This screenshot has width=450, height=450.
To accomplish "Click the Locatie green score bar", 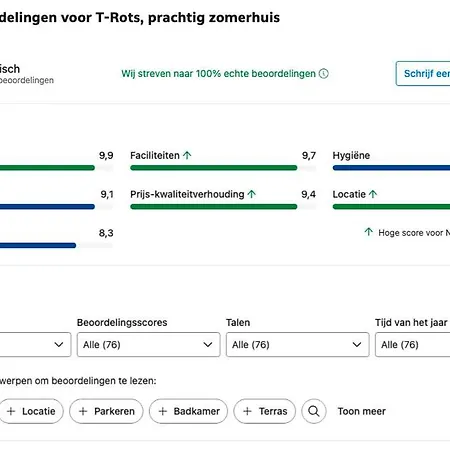I will coord(391,207).
